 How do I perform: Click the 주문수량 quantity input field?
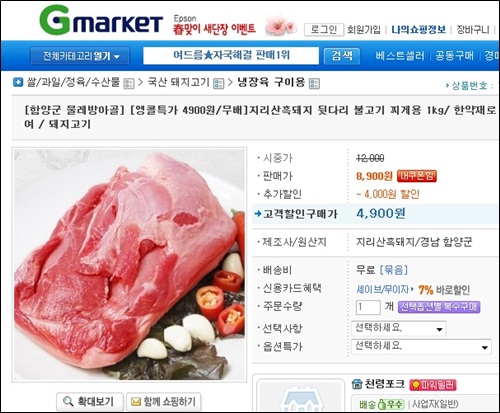pyautogui.click(x=368, y=307)
